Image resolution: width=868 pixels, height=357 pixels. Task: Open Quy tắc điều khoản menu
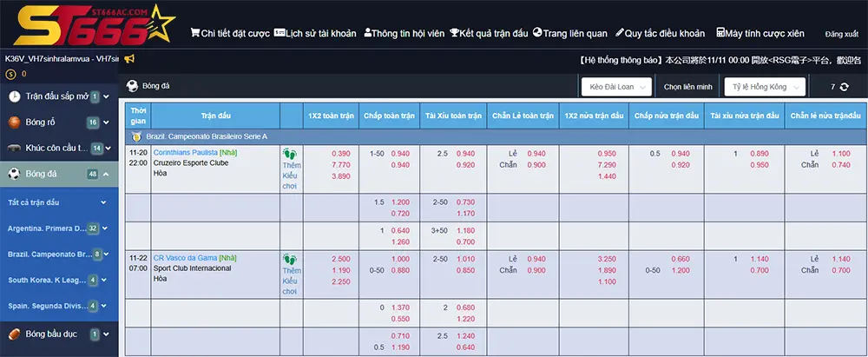[x=660, y=33]
